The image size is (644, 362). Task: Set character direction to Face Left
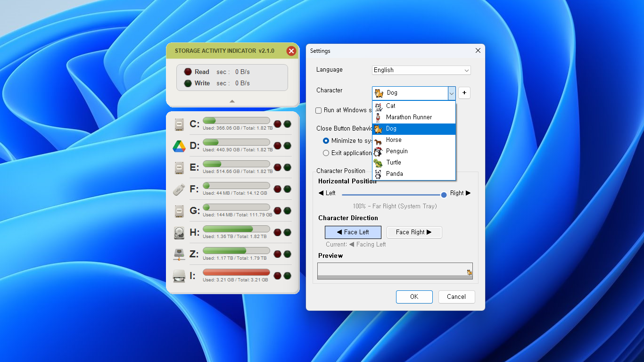click(x=353, y=232)
